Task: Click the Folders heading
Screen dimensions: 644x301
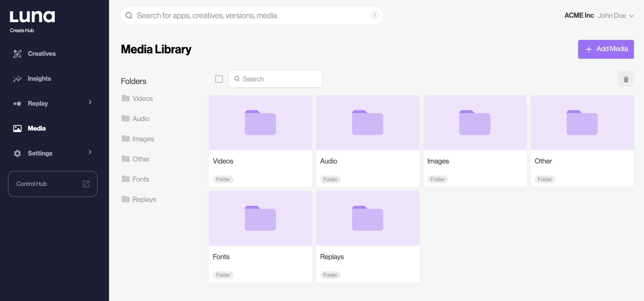Action: (x=133, y=81)
